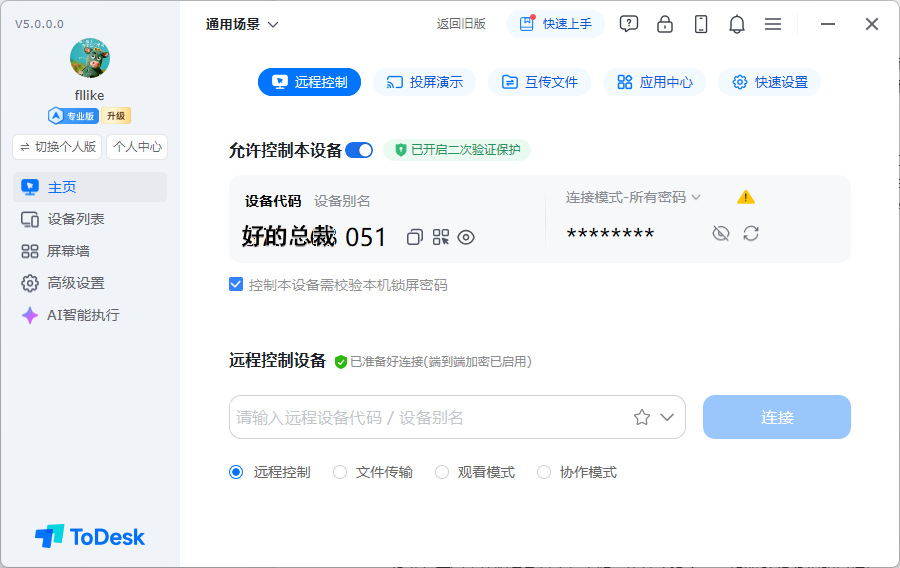This screenshot has width=900, height=568.
Task: Refresh the temporary password
Action: [x=751, y=234]
